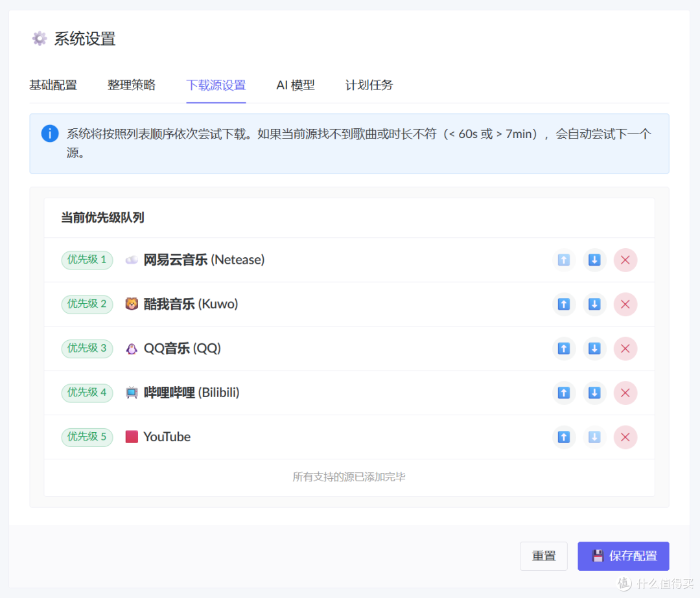
Task: Click the 重置 button
Action: (x=544, y=556)
